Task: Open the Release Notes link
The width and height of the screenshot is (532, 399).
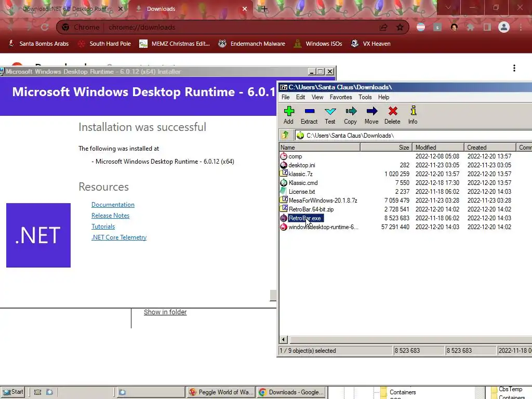Action: (110, 216)
